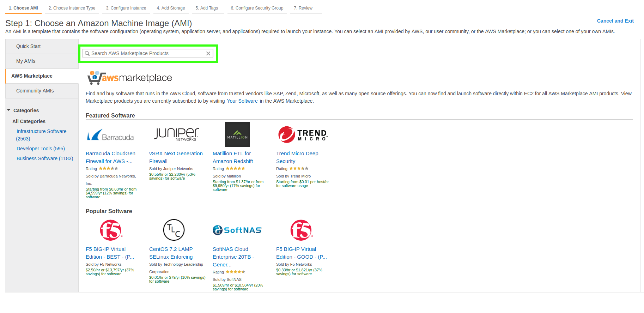Image resolution: width=644 pixels, height=313 pixels.
Task: Click the 'Sold by SoftNAS' text
Action: [x=227, y=279]
